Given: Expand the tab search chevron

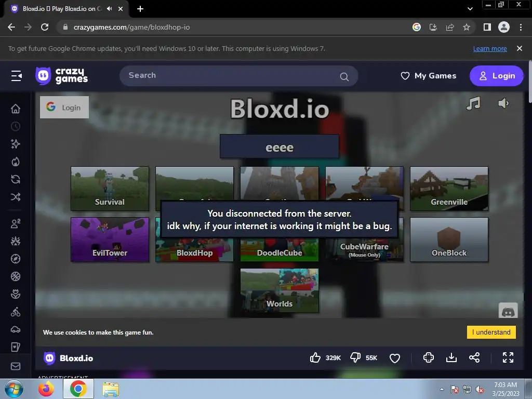Looking at the screenshot, I should tap(470, 9).
